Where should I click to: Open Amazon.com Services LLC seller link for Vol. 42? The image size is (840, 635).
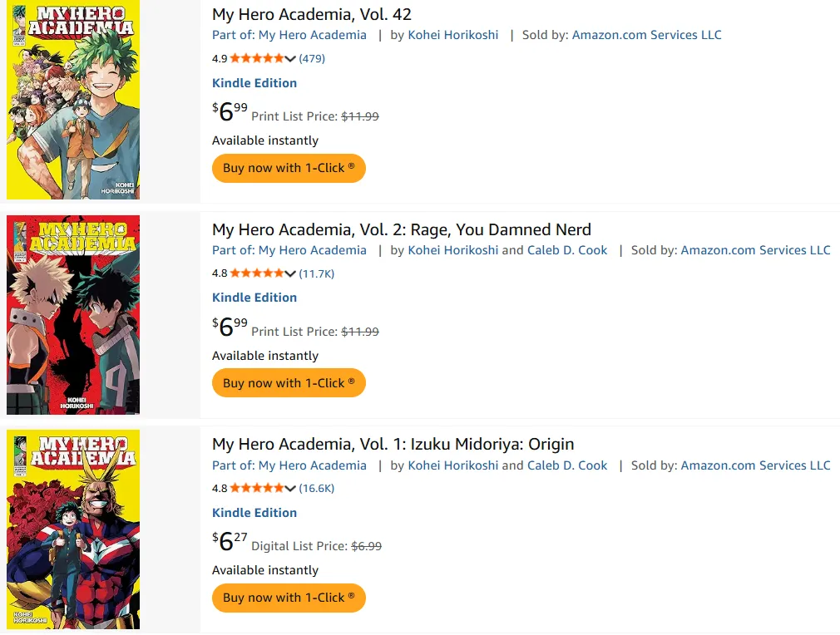647,35
